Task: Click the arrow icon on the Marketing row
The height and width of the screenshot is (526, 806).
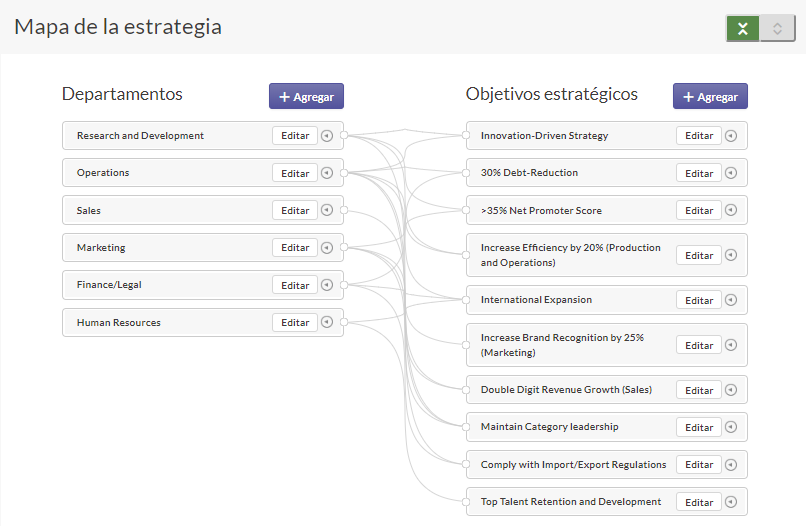Action: pyautogui.click(x=327, y=248)
